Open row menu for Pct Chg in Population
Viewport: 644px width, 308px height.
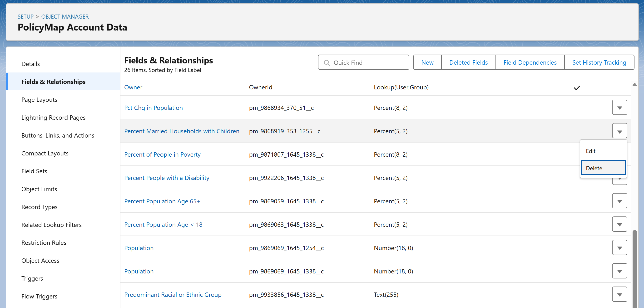tap(619, 108)
